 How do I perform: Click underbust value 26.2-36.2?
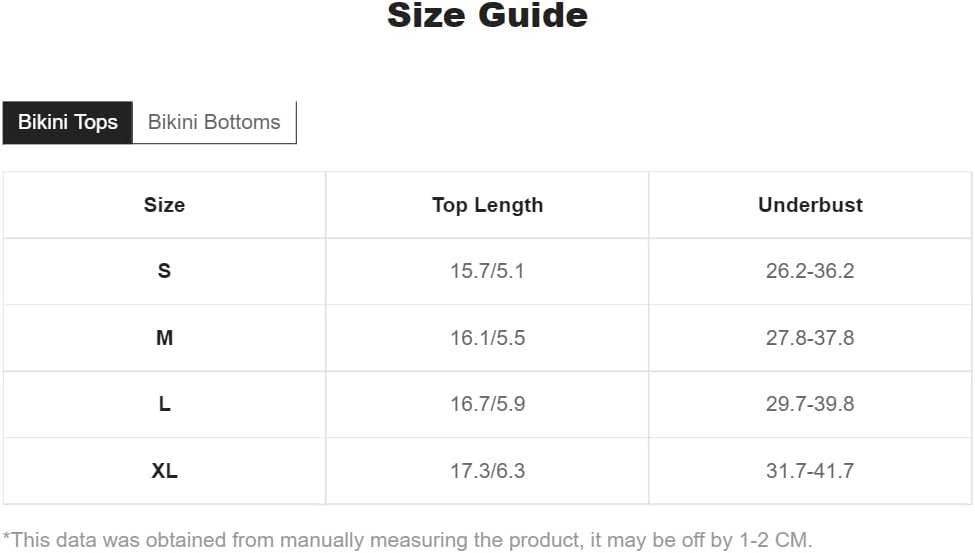point(810,271)
